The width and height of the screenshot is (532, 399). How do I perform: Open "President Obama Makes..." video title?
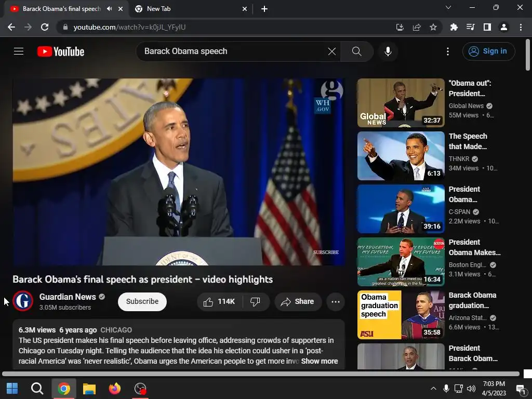[x=474, y=247]
